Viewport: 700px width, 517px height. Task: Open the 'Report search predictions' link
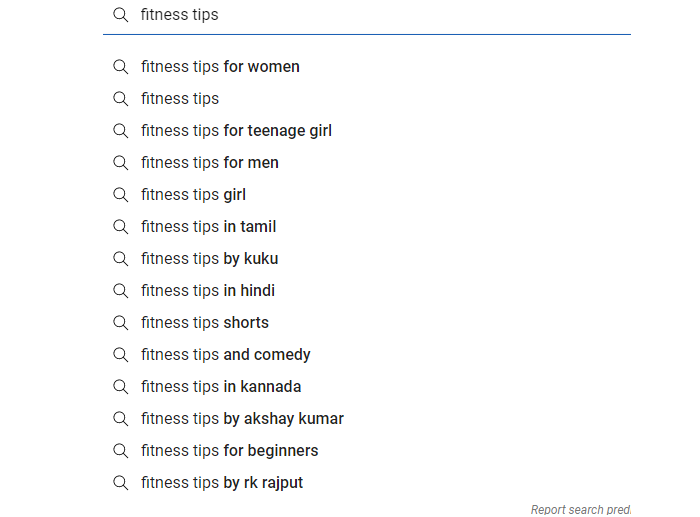click(x=581, y=509)
